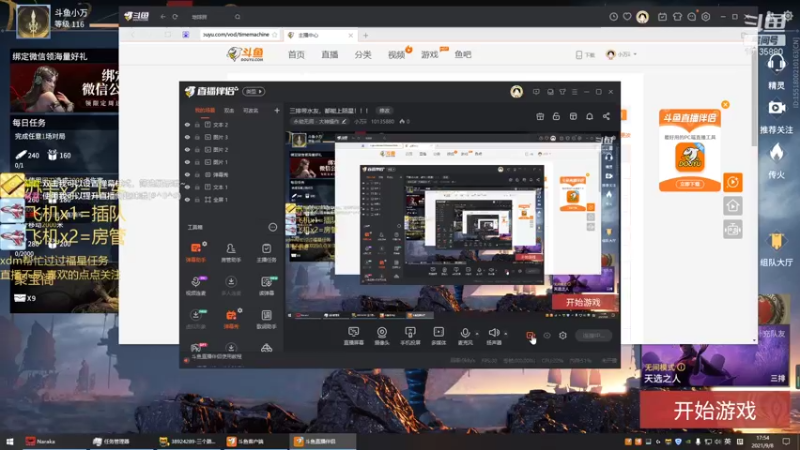Screen dimensions: 800x450
Task: Open 首页 on the Douyu page
Action: [x=296, y=55]
